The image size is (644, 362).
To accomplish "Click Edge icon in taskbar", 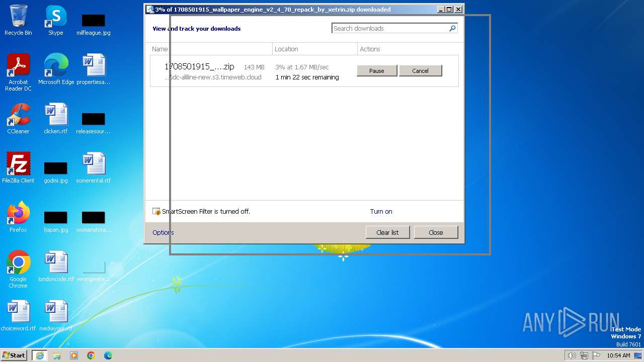I will 108,355.
